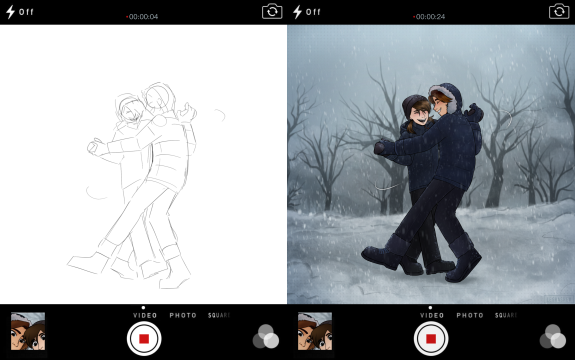Screen dimensions: 575x360
Task: Tap the 00:00:04 recording timer
Action: click(x=142, y=16)
